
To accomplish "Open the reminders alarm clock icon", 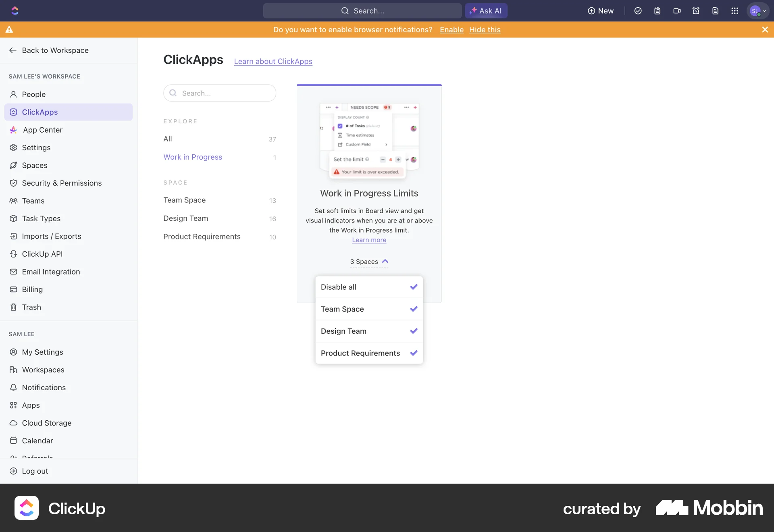I will click(x=696, y=11).
